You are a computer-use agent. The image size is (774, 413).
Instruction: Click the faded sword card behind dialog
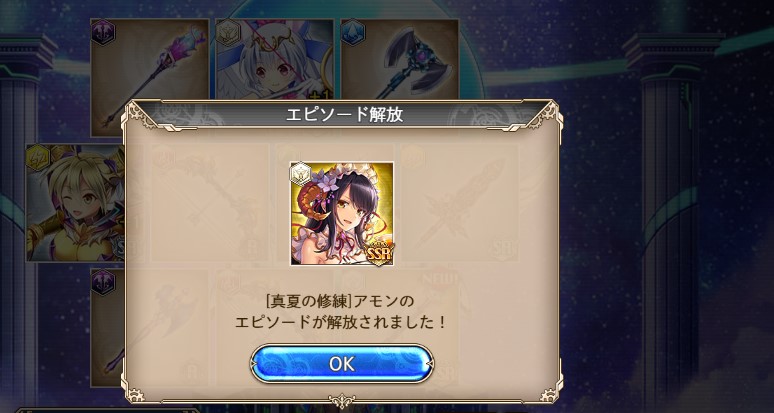point(459,202)
